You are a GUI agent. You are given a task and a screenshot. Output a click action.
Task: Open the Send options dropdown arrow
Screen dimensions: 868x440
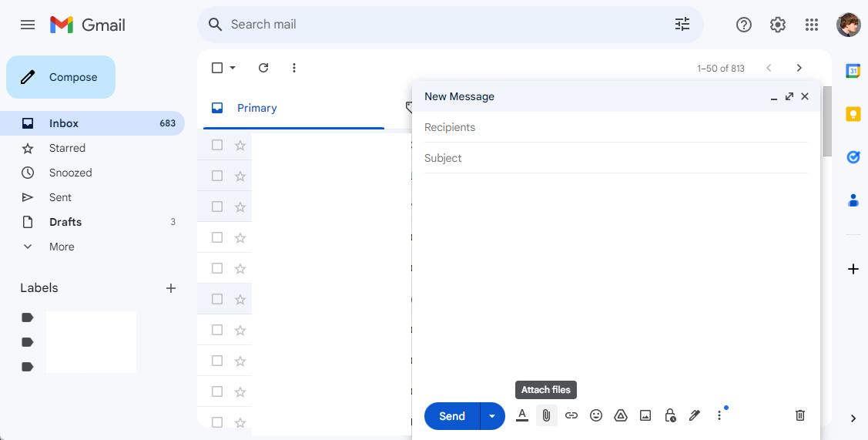492,416
